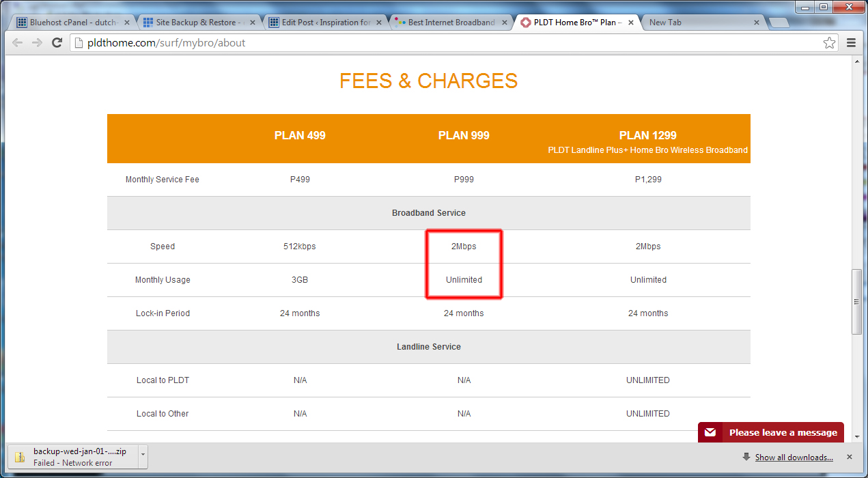Click the P499 fee value
The image size is (868, 478).
point(300,180)
